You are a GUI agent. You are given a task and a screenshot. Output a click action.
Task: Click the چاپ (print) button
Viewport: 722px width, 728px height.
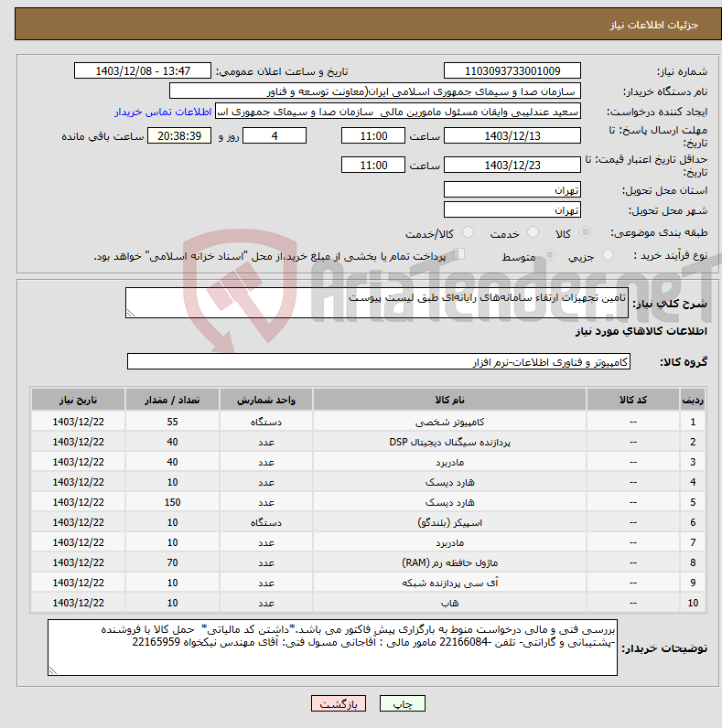coord(403,704)
